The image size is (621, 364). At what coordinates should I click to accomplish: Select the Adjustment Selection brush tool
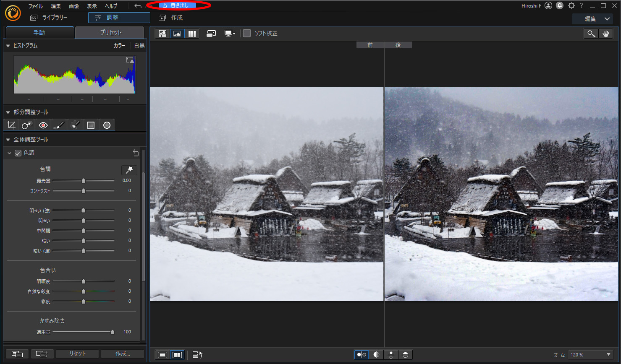[75, 125]
